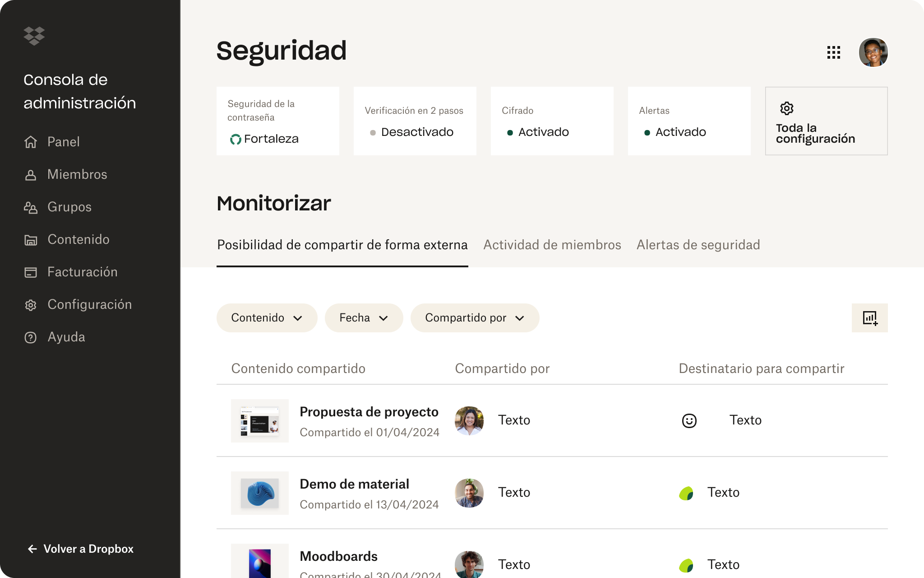Click the Dropbox logo in sidebar
924x578 pixels.
34,36
